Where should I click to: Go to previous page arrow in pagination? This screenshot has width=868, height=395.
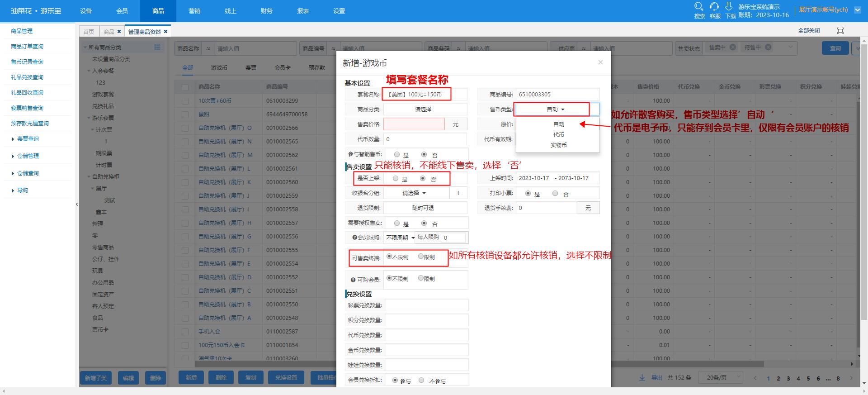pyautogui.click(x=755, y=378)
